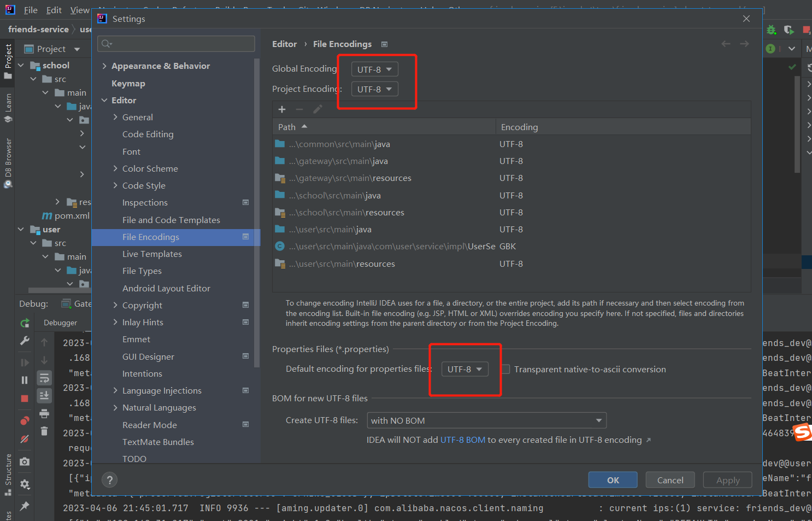The height and width of the screenshot is (521, 812).
Task: Pin the debug tool window
Action: [x=25, y=505]
